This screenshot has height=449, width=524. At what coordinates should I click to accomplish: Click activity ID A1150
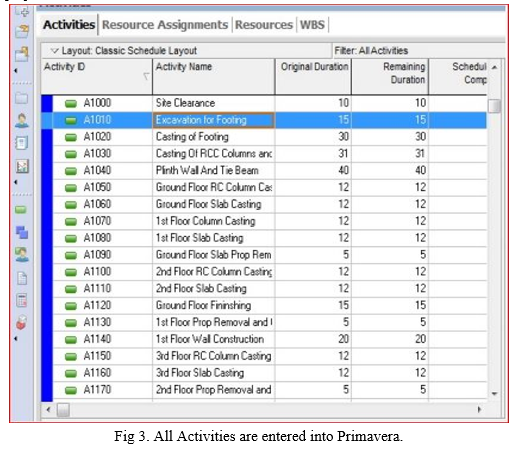pos(97,356)
